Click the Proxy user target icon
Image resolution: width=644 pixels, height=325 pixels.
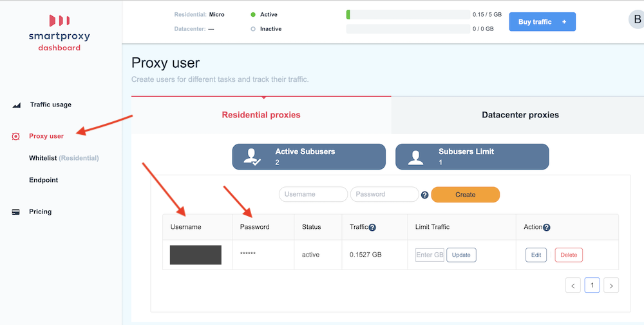[x=16, y=137]
